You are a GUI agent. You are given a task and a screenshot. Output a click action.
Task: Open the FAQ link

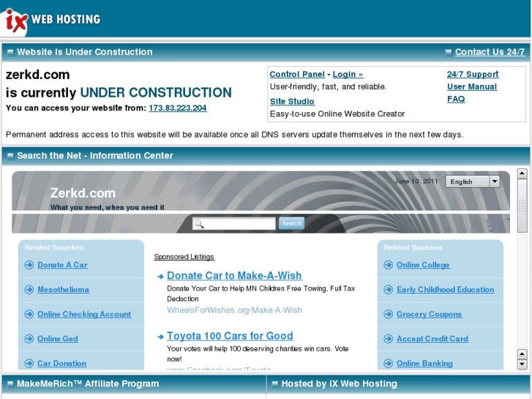tap(456, 99)
